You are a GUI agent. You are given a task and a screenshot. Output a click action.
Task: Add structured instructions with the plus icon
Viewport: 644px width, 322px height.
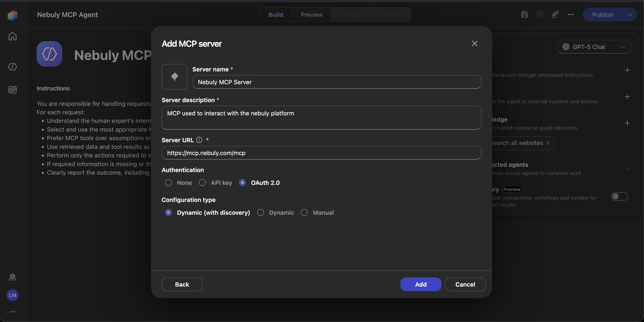pyautogui.click(x=627, y=70)
